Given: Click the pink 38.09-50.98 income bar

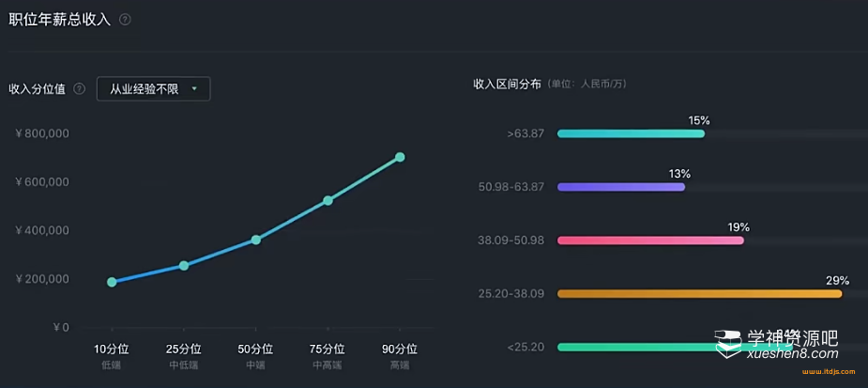Looking at the screenshot, I should [650, 241].
